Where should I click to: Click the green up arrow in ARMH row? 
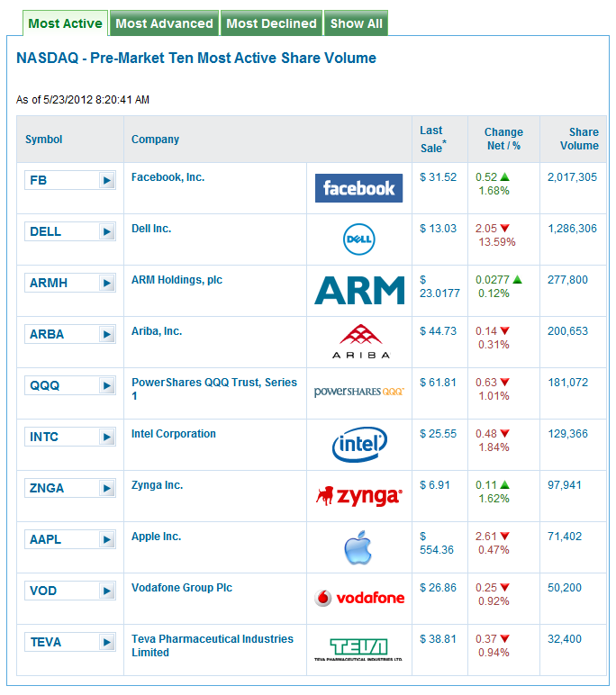pos(518,280)
